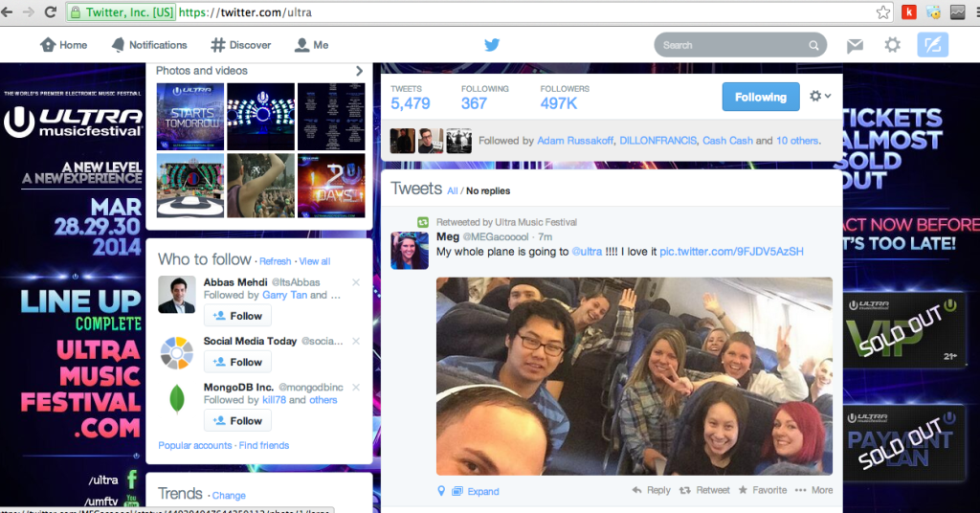Image resolution: width=980 pixels, height=513 pixels.
Task: Open the tweeted airplane photo
Action: click(x=635, y=376)
